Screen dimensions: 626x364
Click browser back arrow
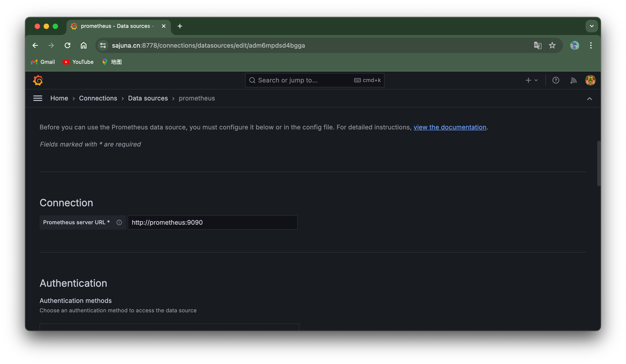click(x=35, y=45)
